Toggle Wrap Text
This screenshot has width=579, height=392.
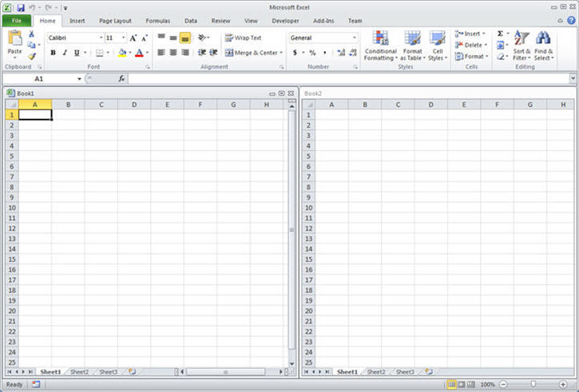coord(243,38)
